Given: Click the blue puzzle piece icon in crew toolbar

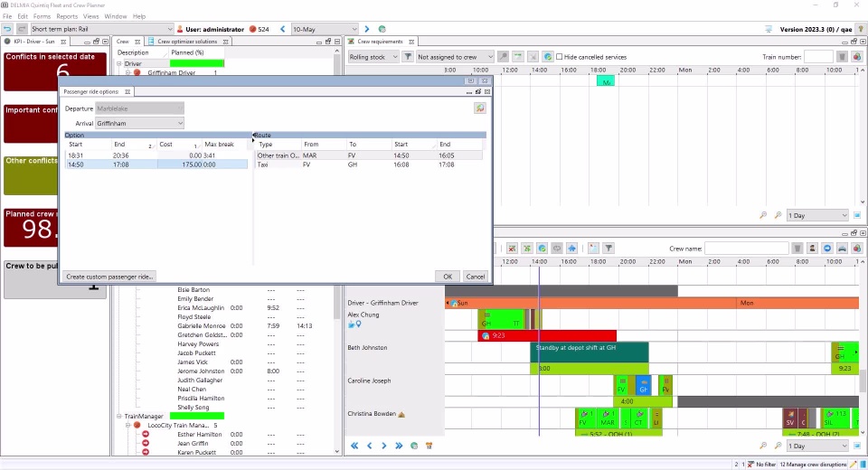Looking at the screenshot, I should 571,249.
